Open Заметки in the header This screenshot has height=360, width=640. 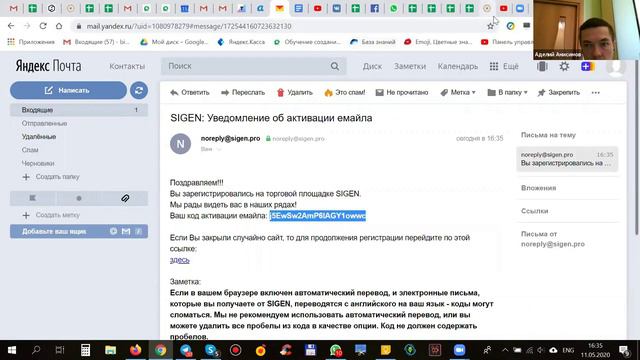coord(410,66)
